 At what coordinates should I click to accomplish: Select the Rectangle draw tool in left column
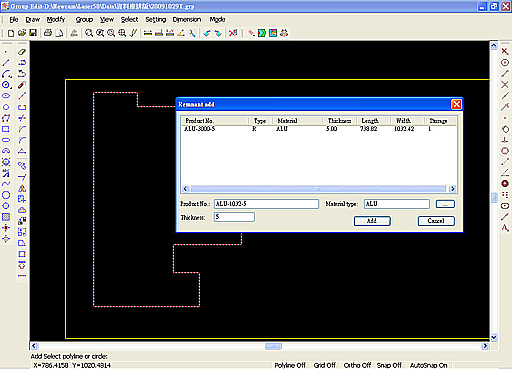[x=6, y=129]
